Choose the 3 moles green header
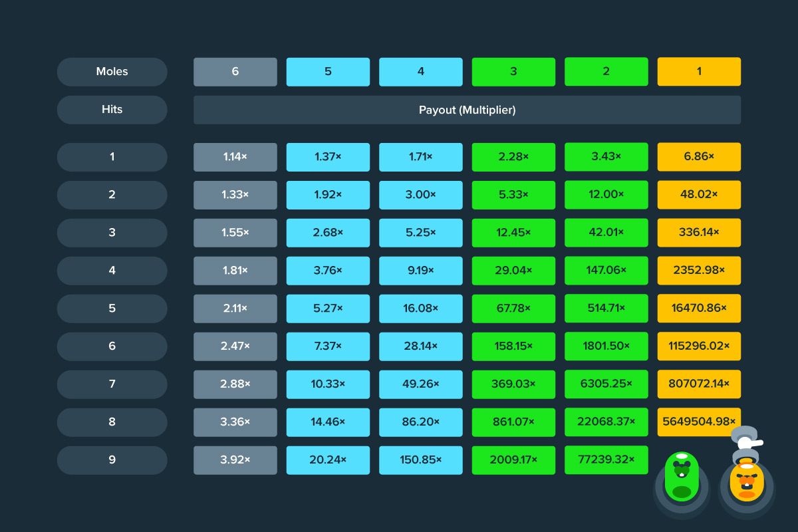 pyautogui.click(x=513, y=72)
